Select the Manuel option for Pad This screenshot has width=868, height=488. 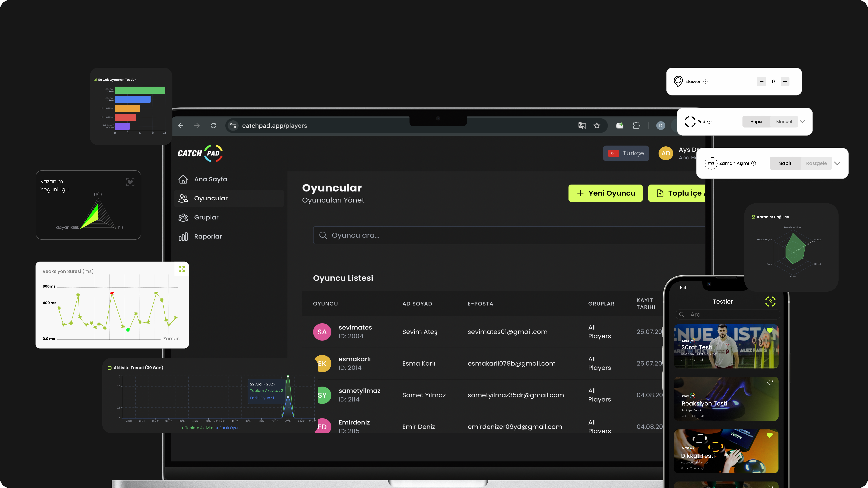point(784,122)
